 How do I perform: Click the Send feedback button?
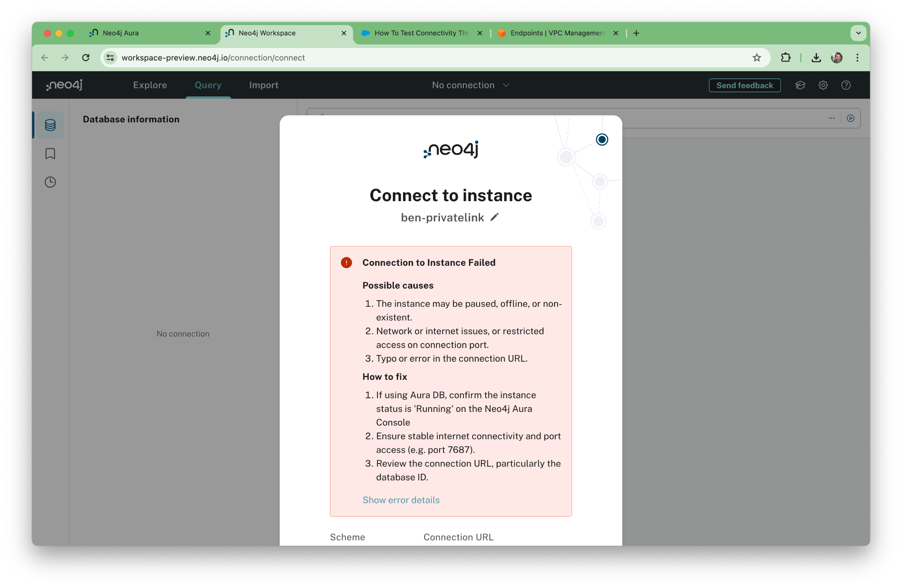tap(745, 85)
